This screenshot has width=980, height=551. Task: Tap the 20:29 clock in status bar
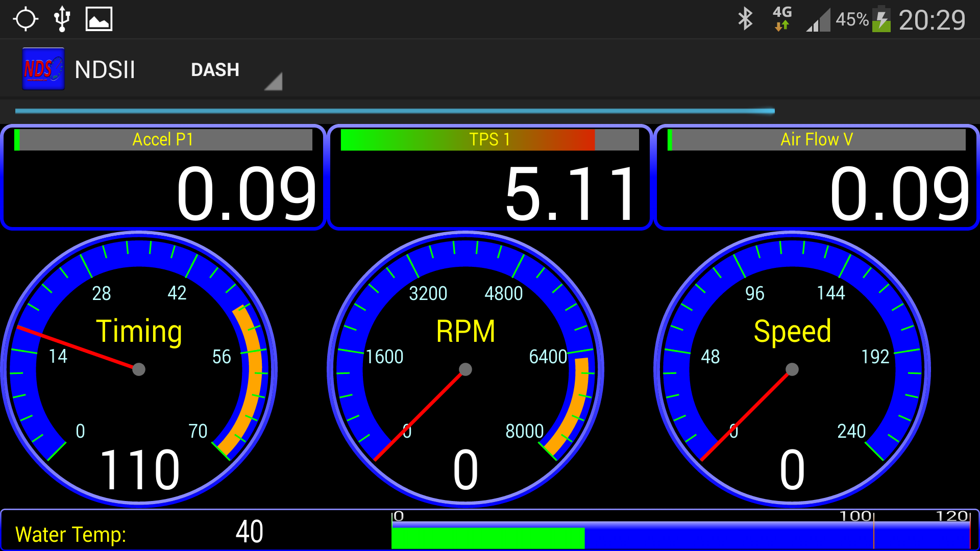932,20
